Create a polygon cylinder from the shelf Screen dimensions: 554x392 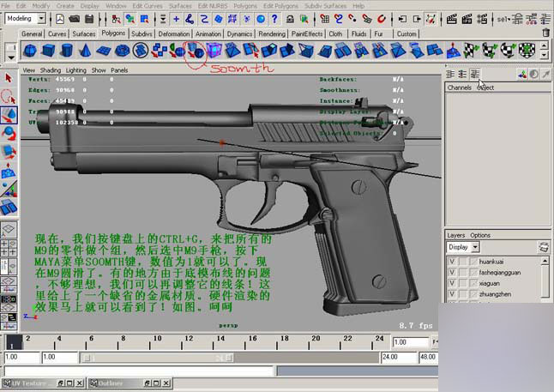(x=66, y=51)
